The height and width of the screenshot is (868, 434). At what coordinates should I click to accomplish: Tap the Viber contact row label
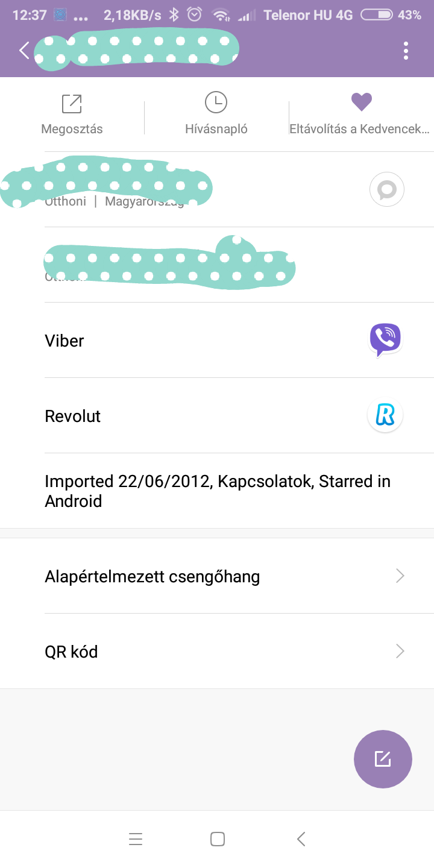click(x=64, y=341)
